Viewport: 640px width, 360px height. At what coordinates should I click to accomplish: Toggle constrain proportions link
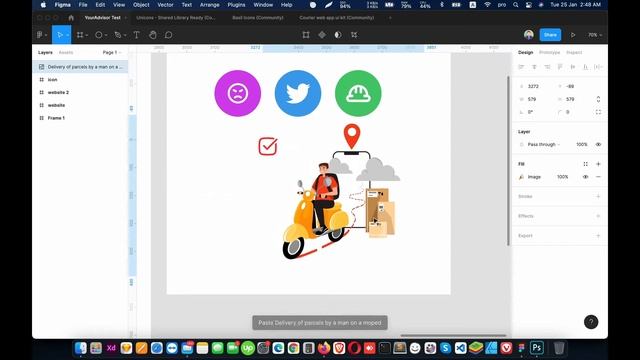(598, 99)
